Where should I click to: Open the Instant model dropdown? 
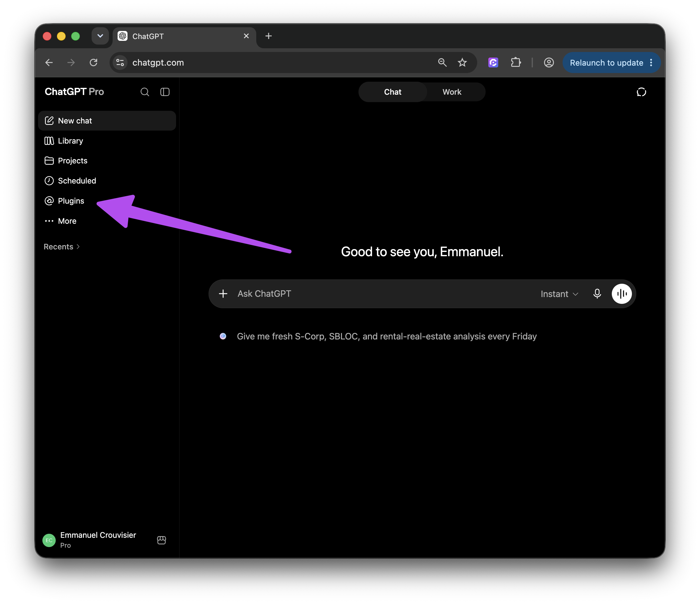click(560, 294)
